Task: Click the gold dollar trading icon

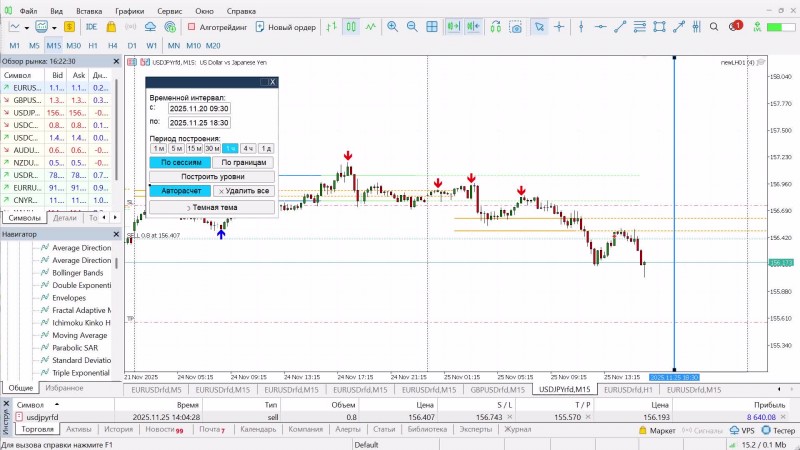Action: pyautogui.click(x=69, y=27)
